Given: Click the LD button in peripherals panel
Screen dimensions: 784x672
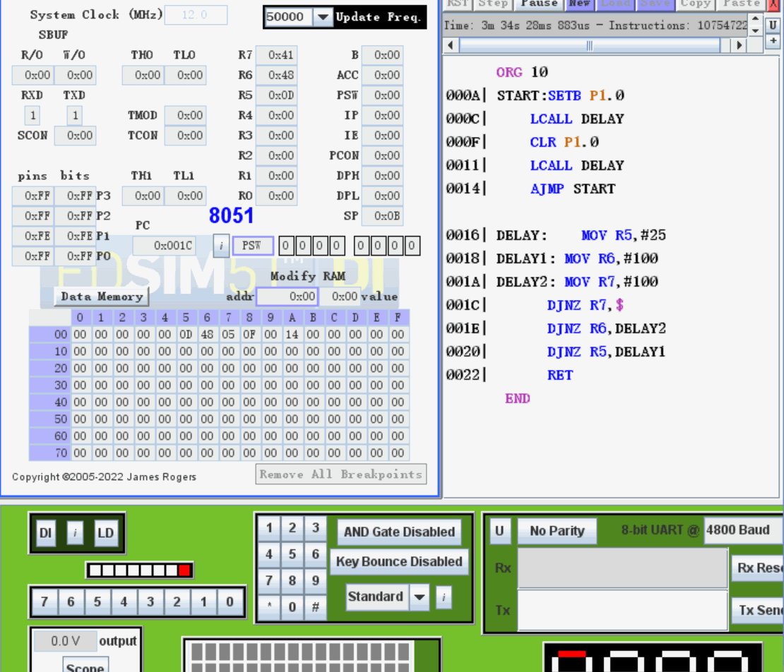Looking at the screenshot, I should (105, 533).
